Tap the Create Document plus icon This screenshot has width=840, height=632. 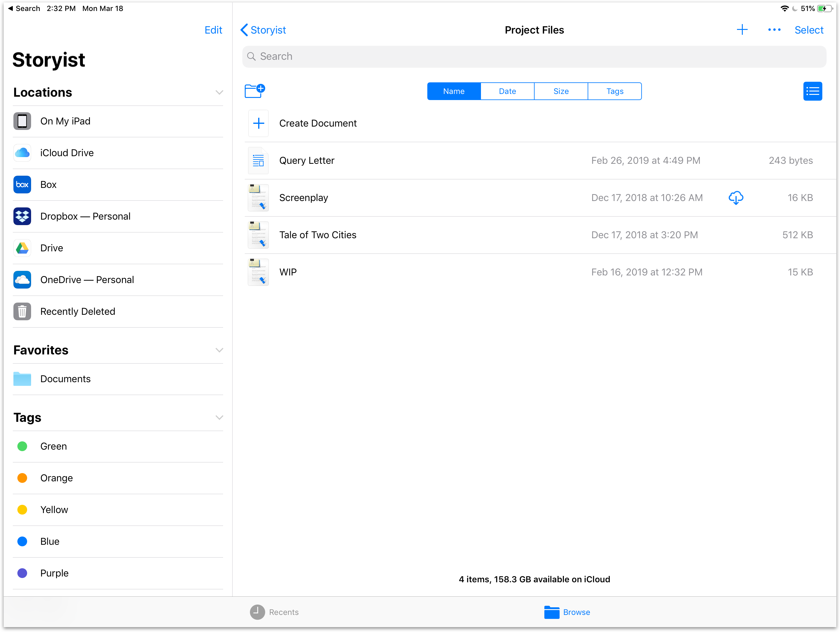pyautogui.click(x=258, y=123)
